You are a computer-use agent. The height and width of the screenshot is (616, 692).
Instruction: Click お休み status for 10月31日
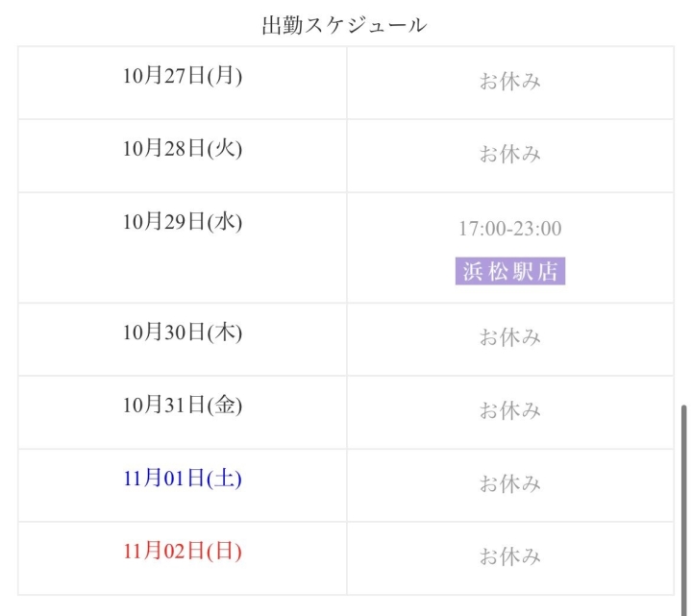pyautogui.click(x=510, y=411)
